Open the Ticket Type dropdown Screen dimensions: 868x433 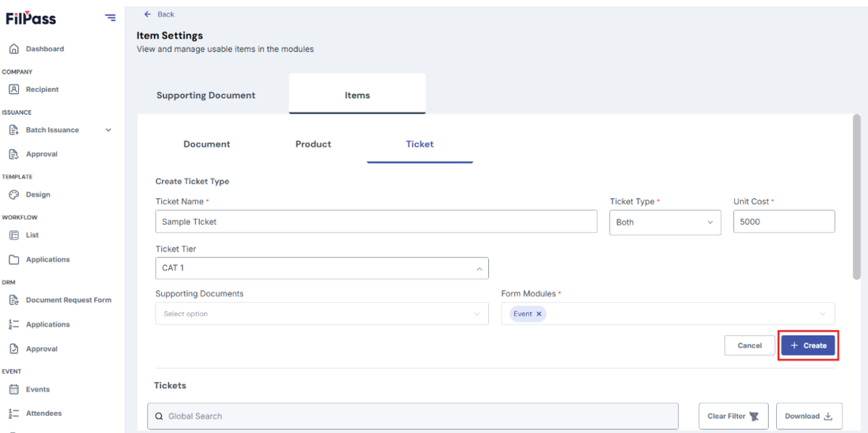pos(665,223)
